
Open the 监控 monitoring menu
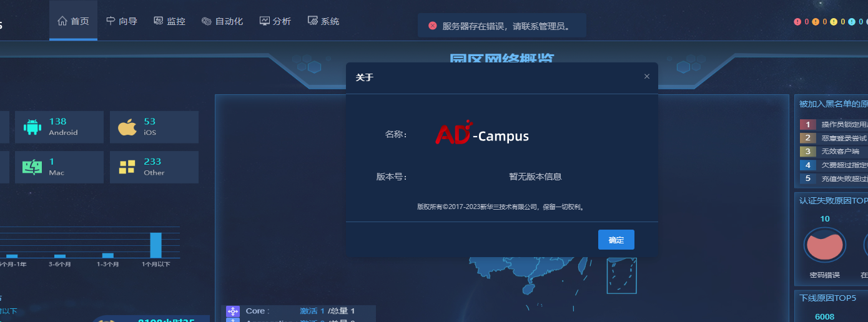pos(169,21)
